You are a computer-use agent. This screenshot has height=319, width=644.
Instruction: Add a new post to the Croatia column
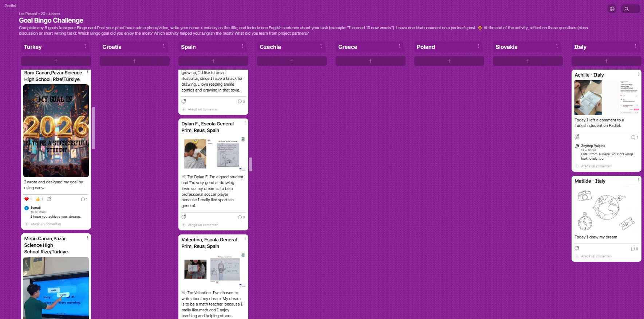(x=134, y=61)
